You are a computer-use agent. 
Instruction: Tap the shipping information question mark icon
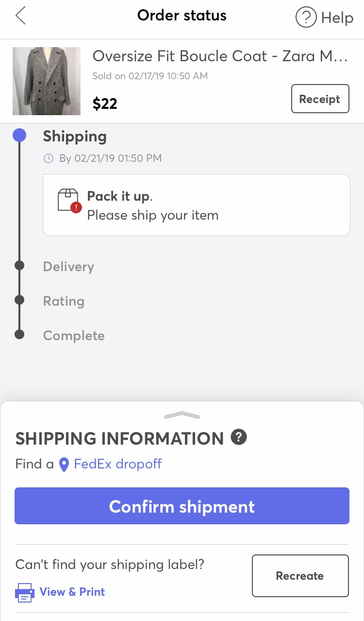pyautogui.click(x=238, y=437)
